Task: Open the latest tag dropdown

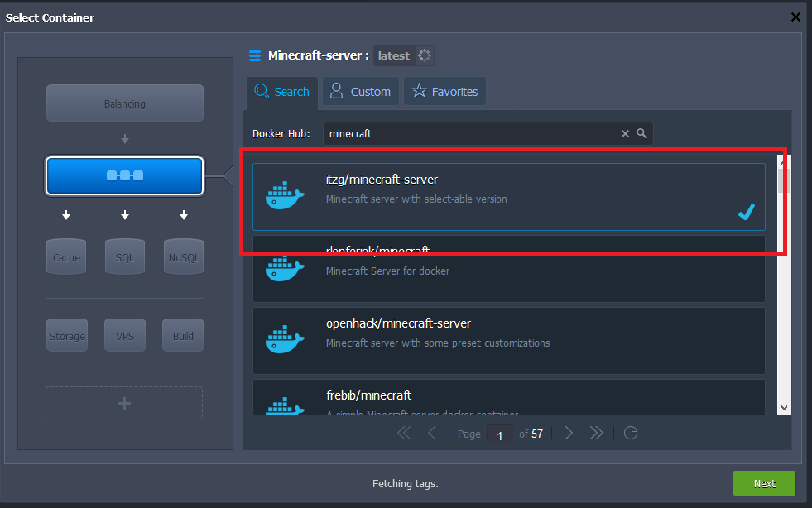Action: [403, 55]
